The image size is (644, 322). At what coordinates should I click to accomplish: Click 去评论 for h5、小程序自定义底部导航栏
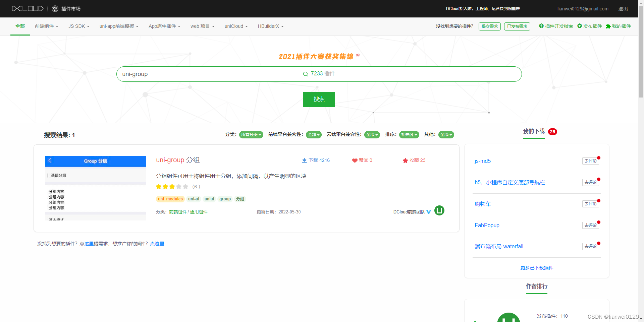coord(591,182)
